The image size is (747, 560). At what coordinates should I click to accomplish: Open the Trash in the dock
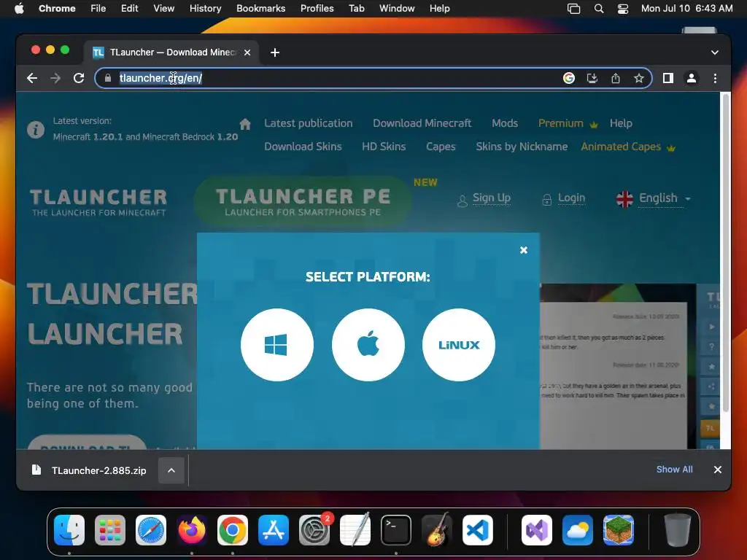point(678,530)
